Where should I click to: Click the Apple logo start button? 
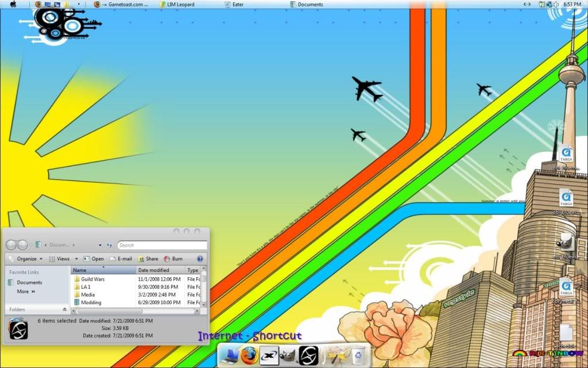13,4
